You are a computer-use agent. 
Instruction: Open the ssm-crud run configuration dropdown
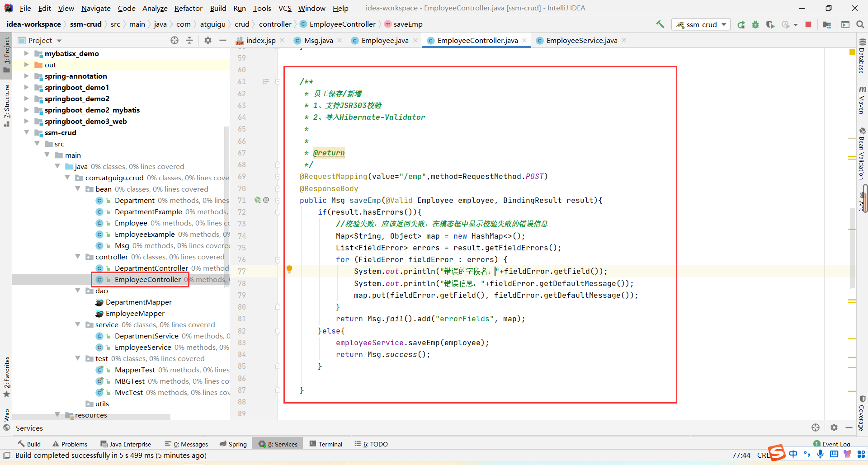(701, 24)
